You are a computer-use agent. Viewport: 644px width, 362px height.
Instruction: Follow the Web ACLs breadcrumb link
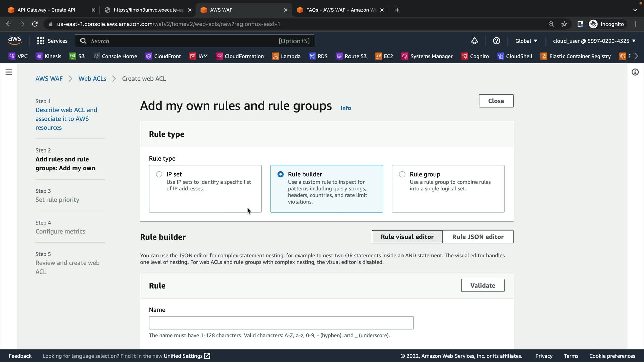(x=92, y=78)
